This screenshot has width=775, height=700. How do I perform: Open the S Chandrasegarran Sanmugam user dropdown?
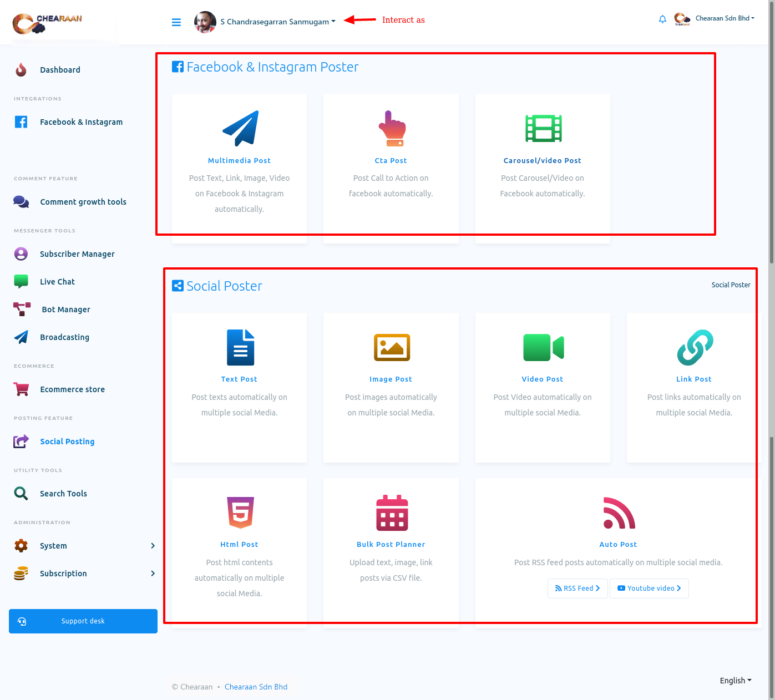coord(277,22)
